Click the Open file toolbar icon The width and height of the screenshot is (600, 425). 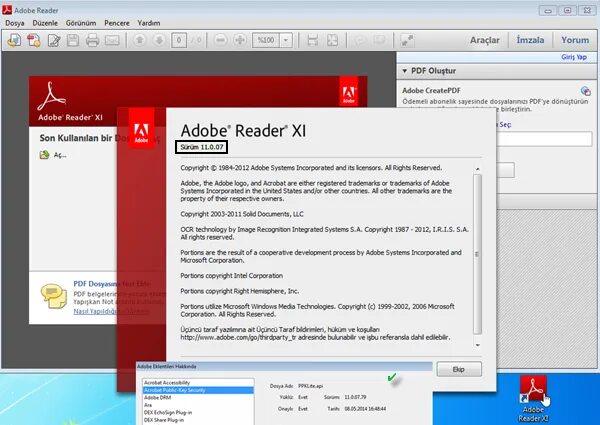(x=14, y=40)
